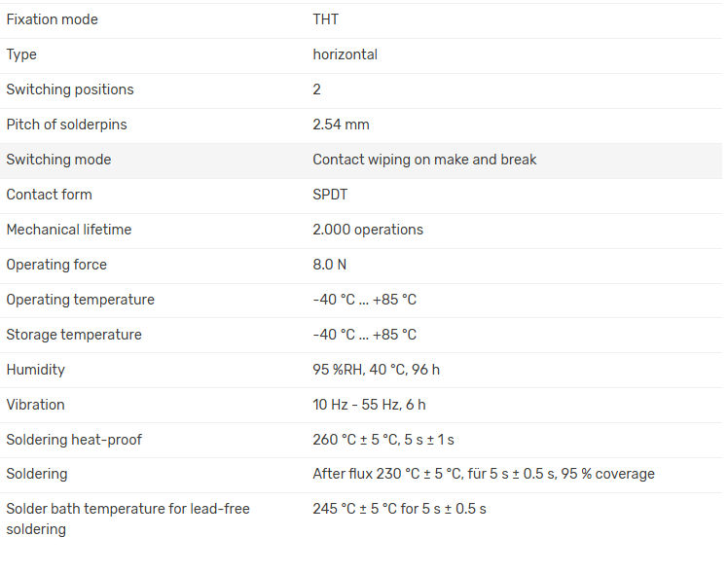
Task: Click the 'Storage temperature' label
Action: (74, 335)
